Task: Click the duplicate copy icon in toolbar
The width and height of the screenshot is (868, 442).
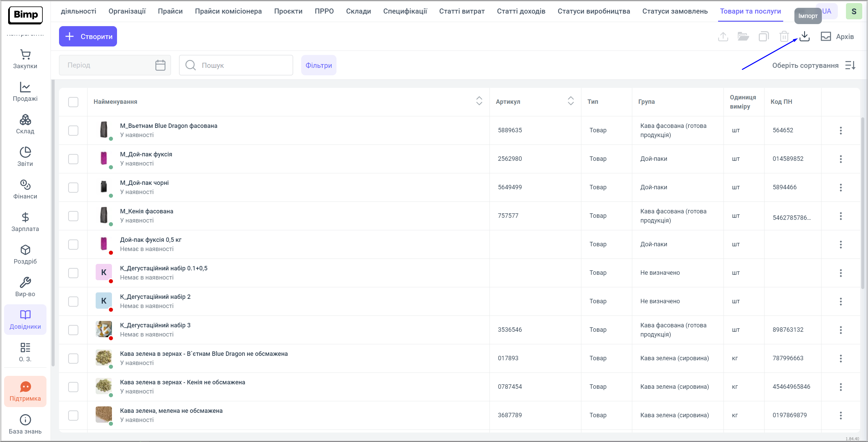Action: pyautogui.click(x=764, y=36)
